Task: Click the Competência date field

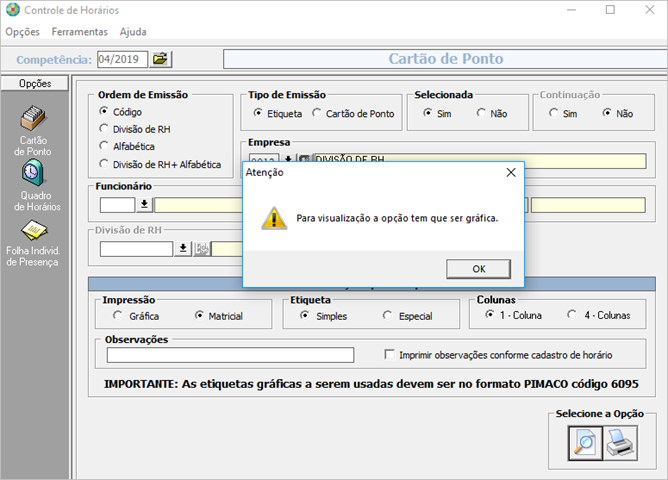Action: 122,59
